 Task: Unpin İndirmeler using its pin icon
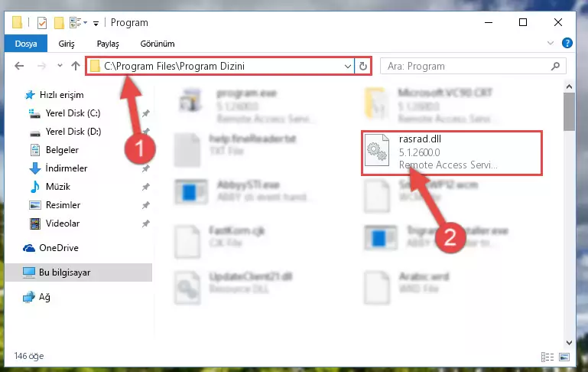(x=145, y=168)
